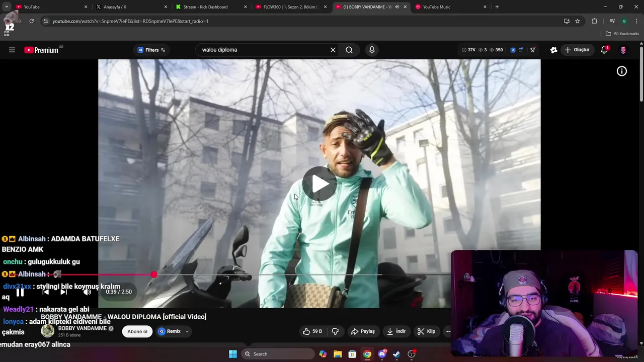Share the video via Paylaş
The height and width of the screenshot is (362, 644).
pos(363,331)
